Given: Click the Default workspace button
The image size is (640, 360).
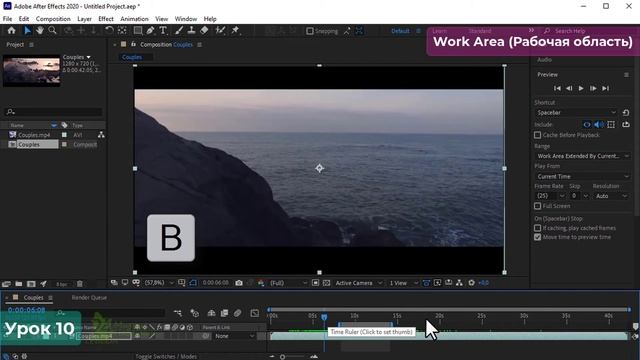Looking at the screenshot, I should click(x=400, y=31).
